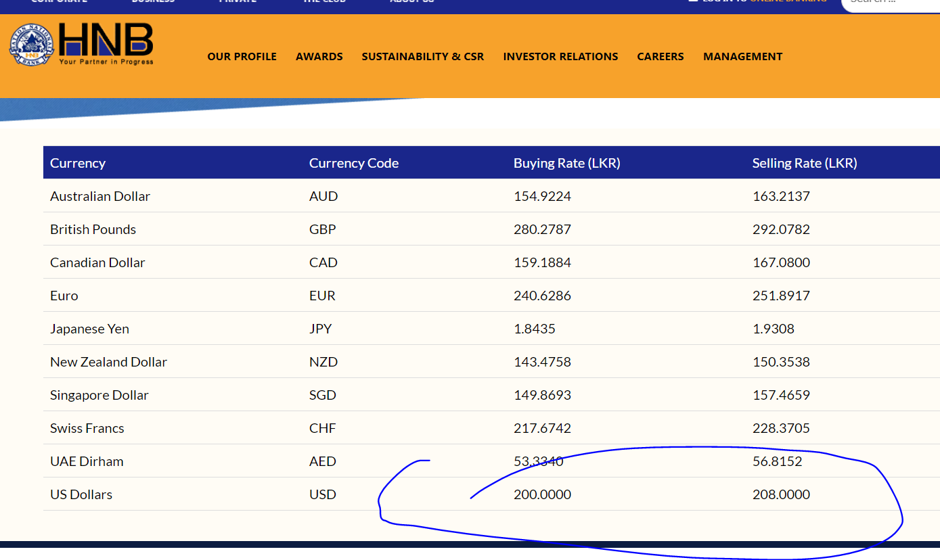The height and width of the screenshot is (560, 940).
Task: Click AED buying rate 53.3340
Action: point(539,461)
